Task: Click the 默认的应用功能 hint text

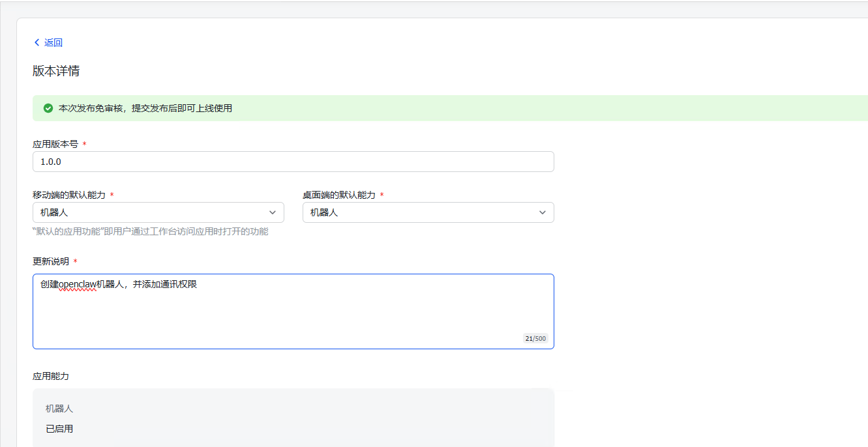Action: pyautogui.click(x=150, y=231)
